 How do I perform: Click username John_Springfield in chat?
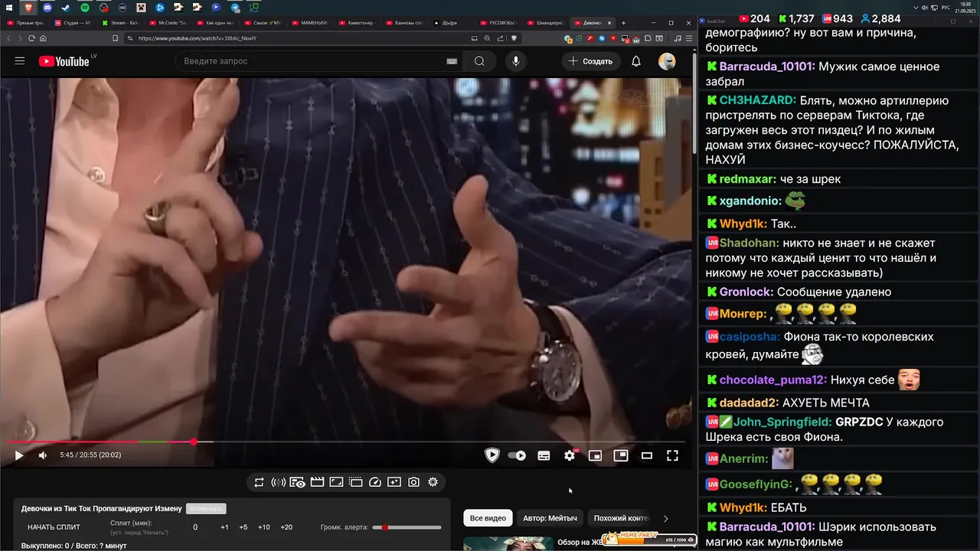782,422
